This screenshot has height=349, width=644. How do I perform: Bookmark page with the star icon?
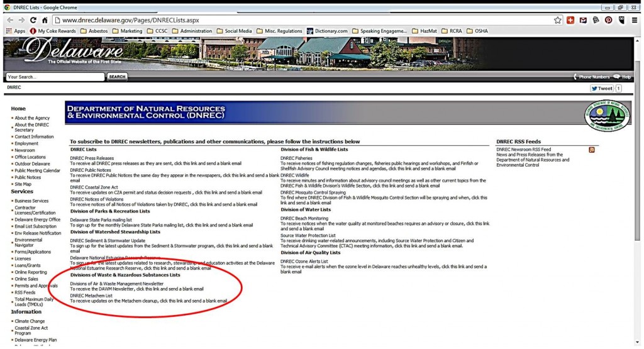coord(557,20)
